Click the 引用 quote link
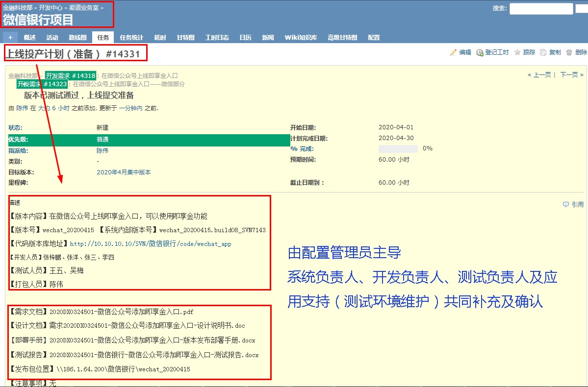 point(578,205)
